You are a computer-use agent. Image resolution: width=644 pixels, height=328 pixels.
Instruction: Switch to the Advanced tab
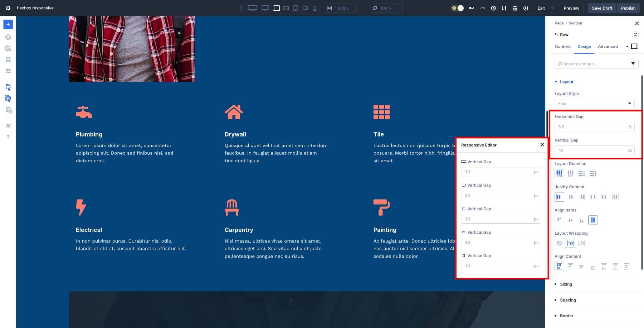point(608,46)
